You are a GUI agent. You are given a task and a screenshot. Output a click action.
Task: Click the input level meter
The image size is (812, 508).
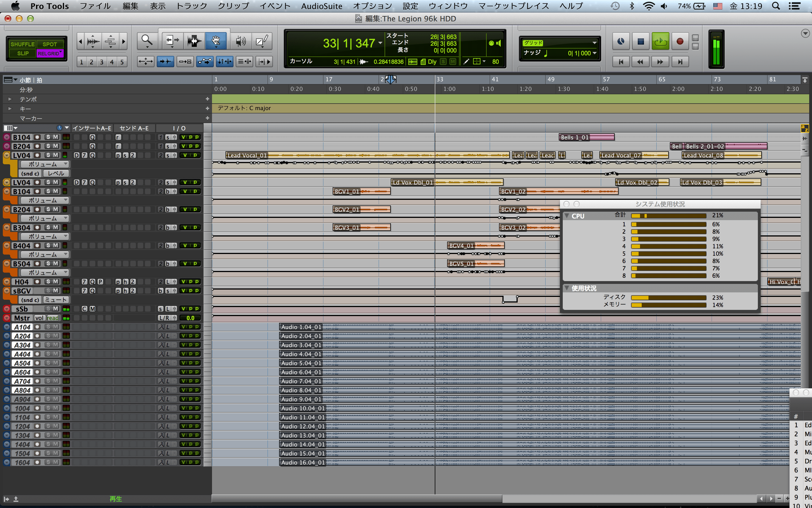point(716,50)
